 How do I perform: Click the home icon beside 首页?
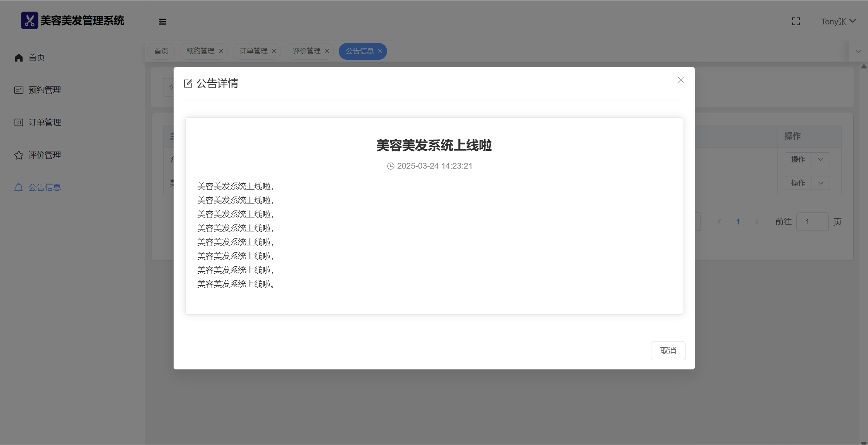pyautogui.click(x=19, y=58)
